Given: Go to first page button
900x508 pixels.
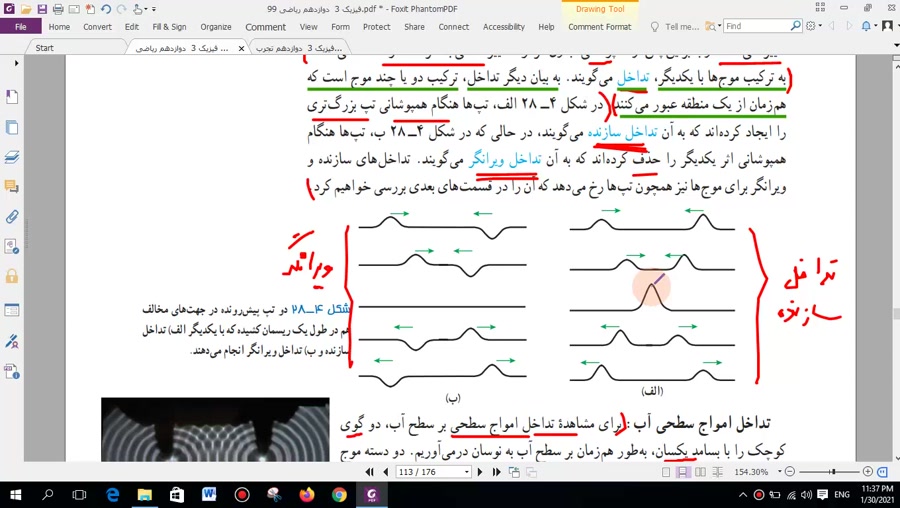Looking at the screenshot, I should [370, 472].
